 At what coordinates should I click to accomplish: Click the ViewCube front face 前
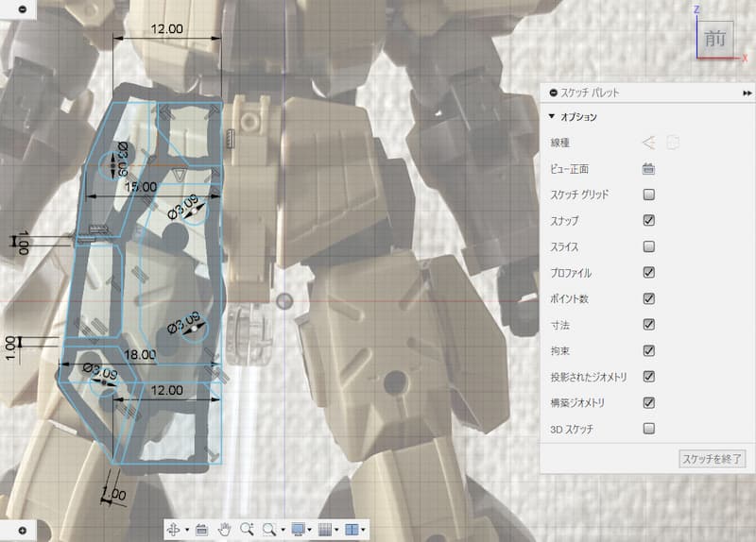pos(715,39)
